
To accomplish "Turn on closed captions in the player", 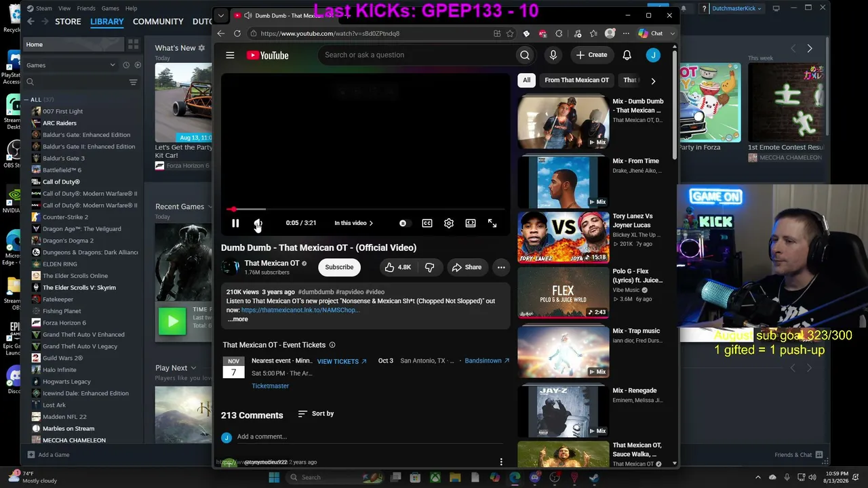I will point(427,223).
